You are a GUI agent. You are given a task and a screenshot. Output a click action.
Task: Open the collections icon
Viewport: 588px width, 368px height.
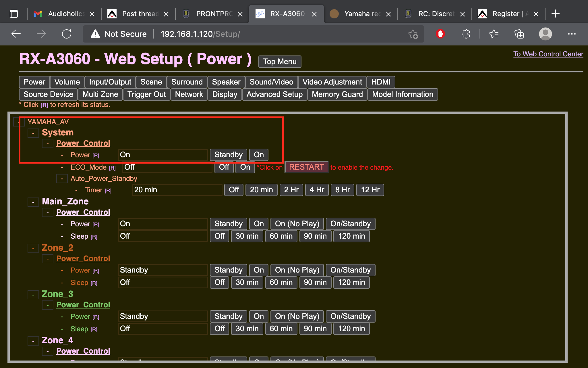click(519, 34)
